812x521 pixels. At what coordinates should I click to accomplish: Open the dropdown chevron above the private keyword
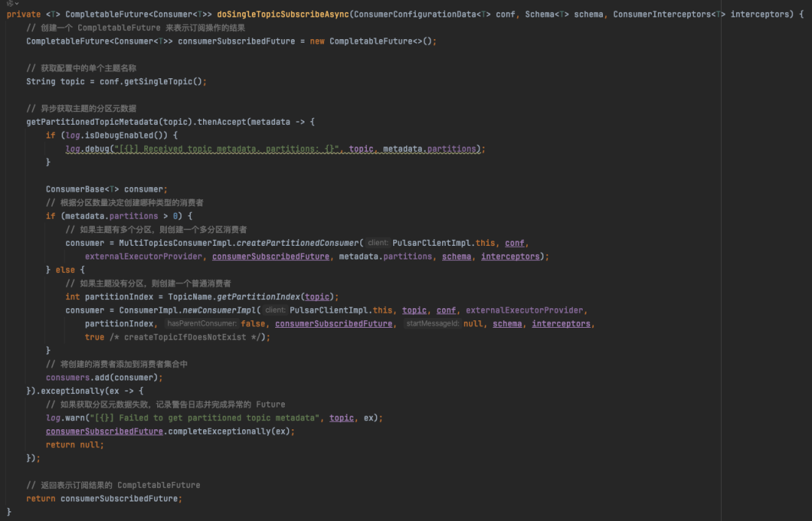tap(17, 4)
